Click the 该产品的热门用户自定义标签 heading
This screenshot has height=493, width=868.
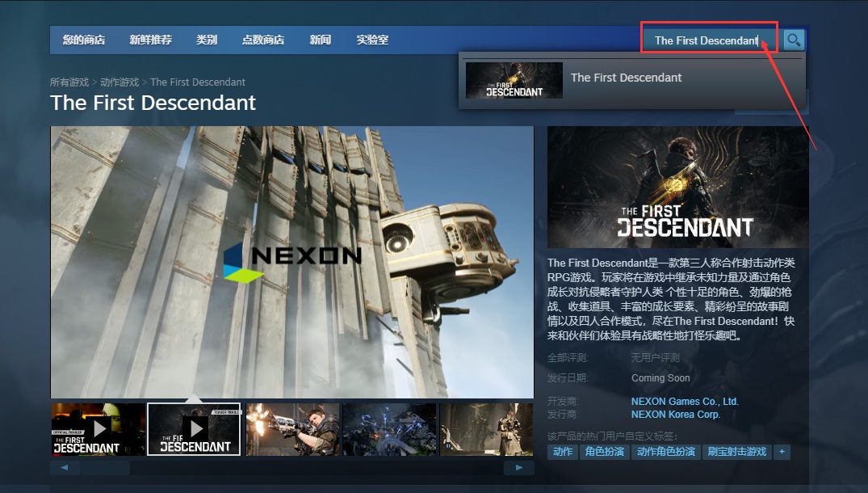(612, 436)
